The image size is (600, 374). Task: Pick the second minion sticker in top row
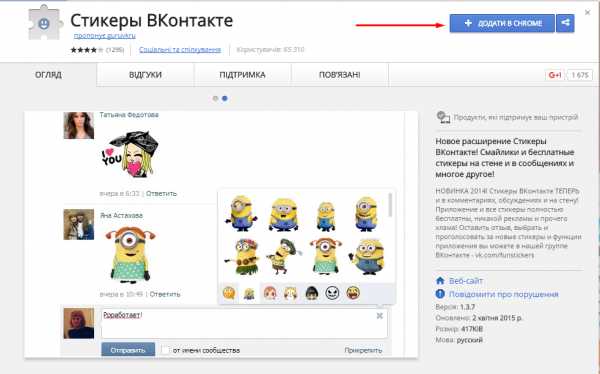[284, 214]
